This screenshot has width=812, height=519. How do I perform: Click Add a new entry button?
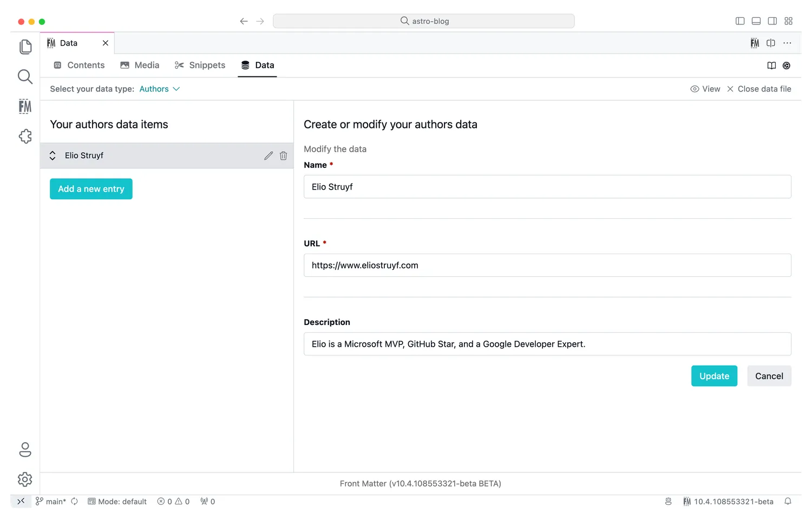(91, 189)
